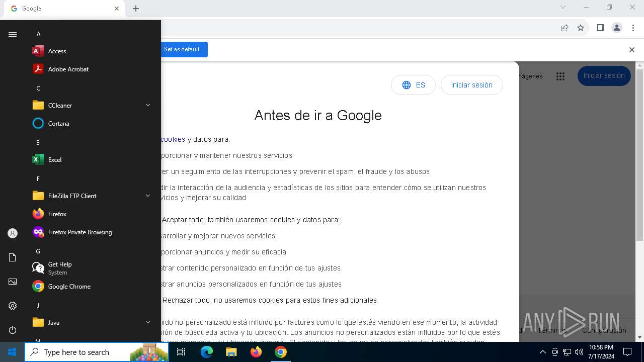Show hidden system tray icons

click(542, 352)
